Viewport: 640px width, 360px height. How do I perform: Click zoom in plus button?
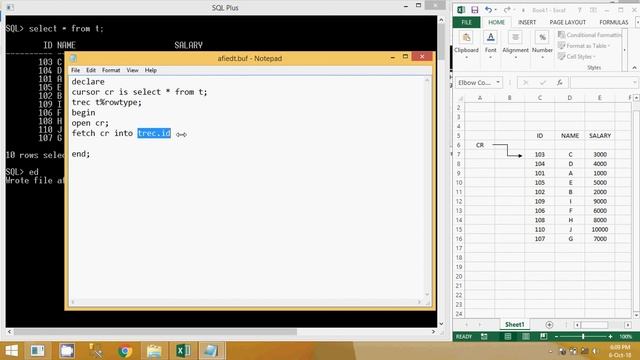pyautogui.click(x=610, y=337)
